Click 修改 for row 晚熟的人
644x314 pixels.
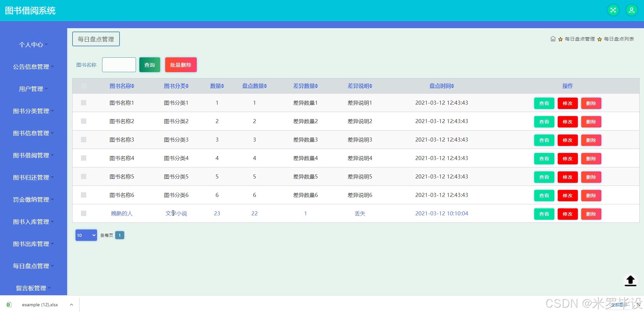coord(567,214)
